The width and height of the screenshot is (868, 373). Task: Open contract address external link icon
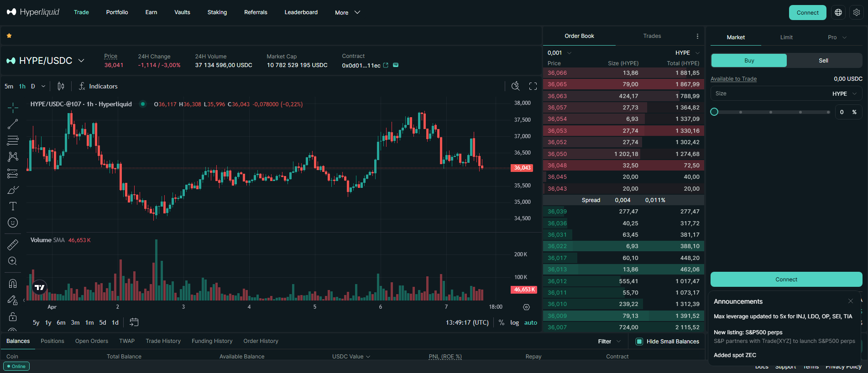point(386,65)
